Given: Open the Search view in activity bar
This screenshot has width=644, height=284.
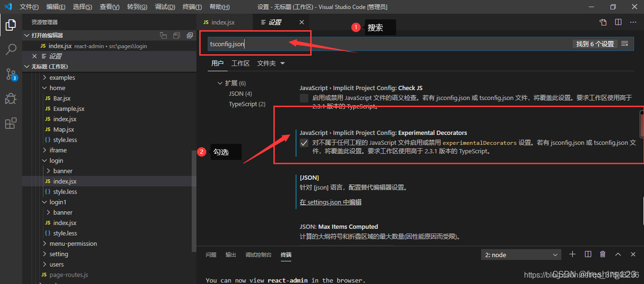Looking at the screenshot, I should (11, 50).
